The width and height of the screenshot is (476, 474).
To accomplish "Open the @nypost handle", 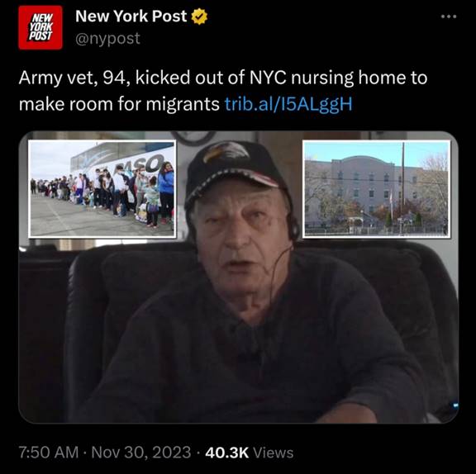I will point(107,39).
